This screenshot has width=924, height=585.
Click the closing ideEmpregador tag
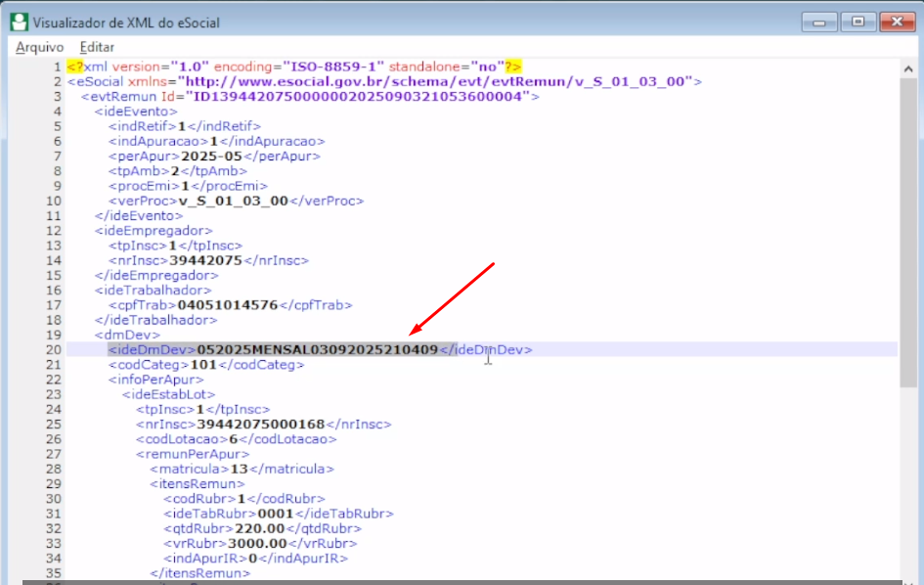coord(156,276)
